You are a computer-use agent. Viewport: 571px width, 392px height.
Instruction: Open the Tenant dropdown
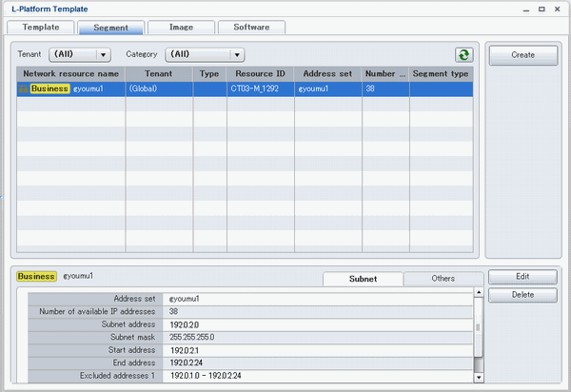[x=79, y=55]
